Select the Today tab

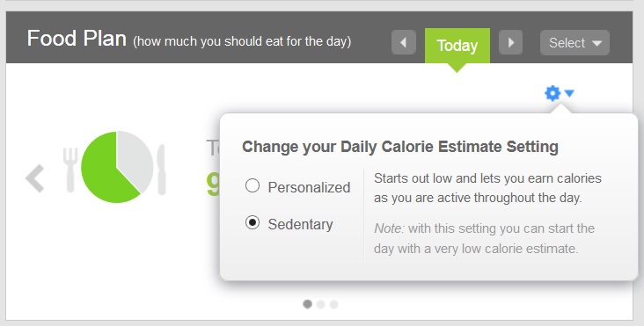click(457, 46)
